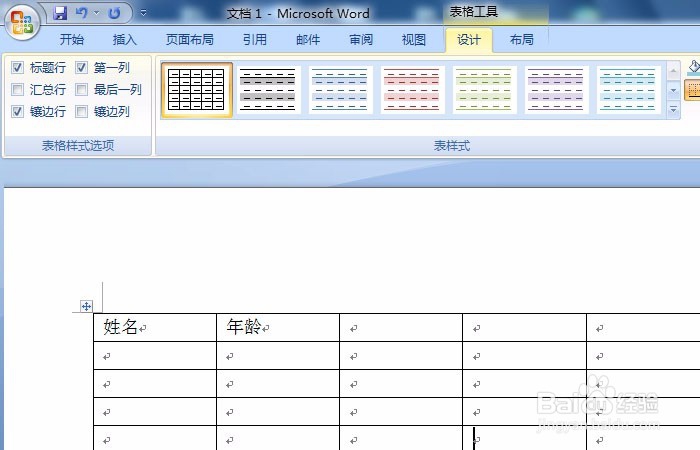Open the 页面布局 tab
The width and height of the screenshot is (700, 450).
[x=190, y=40]
